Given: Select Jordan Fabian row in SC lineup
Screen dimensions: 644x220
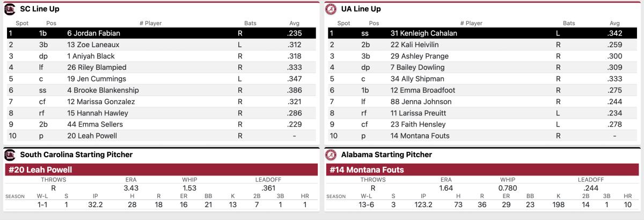Looking at the screenshot, I should click(161, 33).
